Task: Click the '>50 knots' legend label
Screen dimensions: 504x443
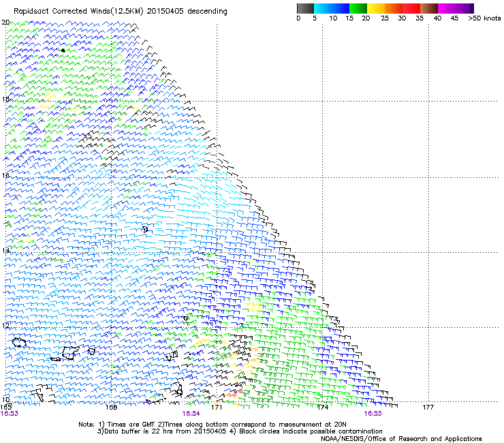Action: click(x=484, y=18)
